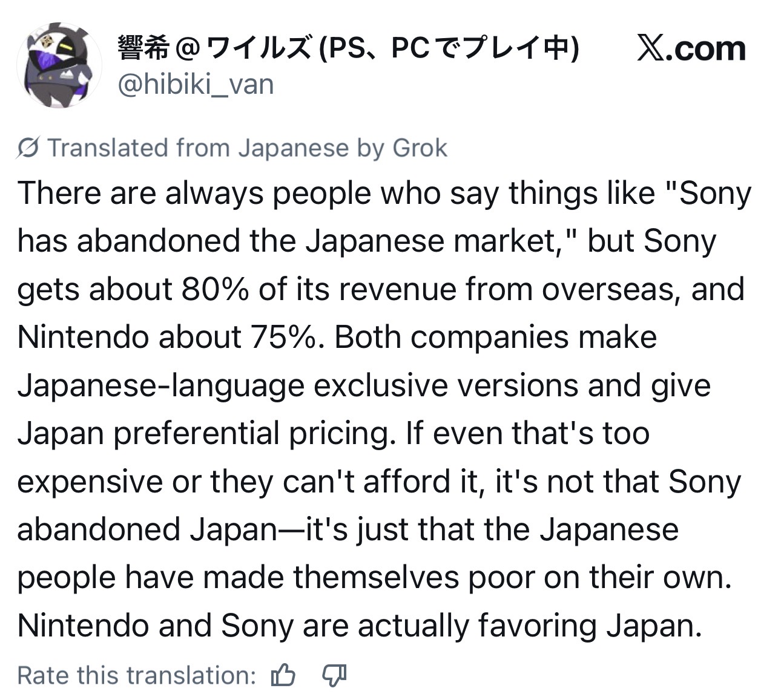The width and height of the screenshot is (781, 700).
Task: Click the Grok name in translation notice
Action: tap(420, 148)
